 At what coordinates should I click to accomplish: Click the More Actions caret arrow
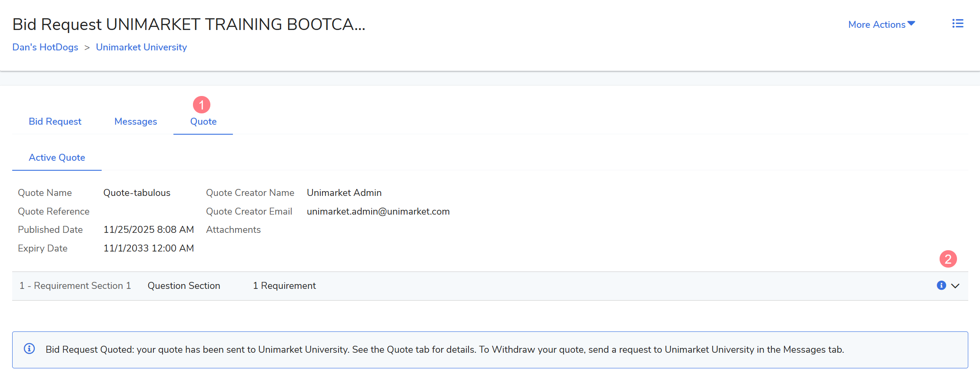(x=911, y=23)
